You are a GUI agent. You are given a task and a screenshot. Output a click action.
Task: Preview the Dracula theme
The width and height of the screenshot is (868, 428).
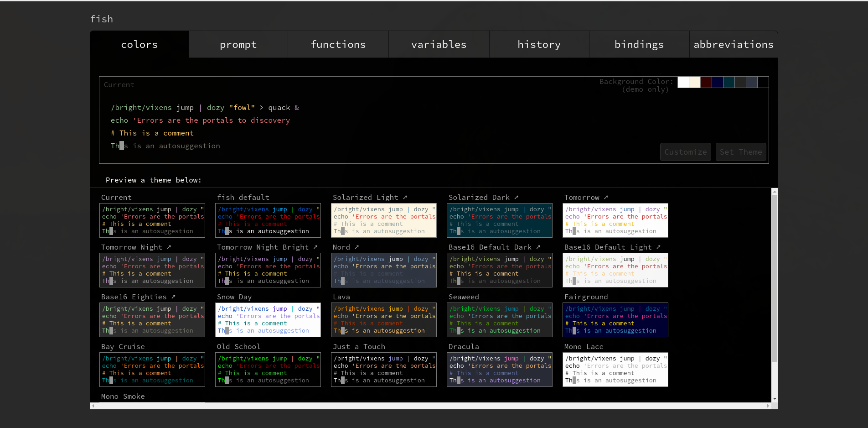pos(500,370)
